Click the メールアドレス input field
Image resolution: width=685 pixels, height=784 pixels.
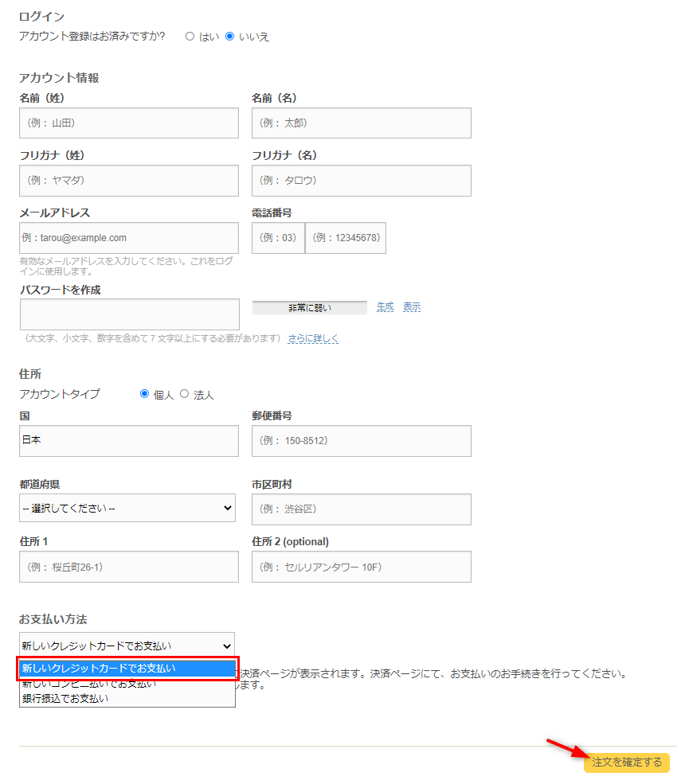pyautogui.click(x=129, y=238)
